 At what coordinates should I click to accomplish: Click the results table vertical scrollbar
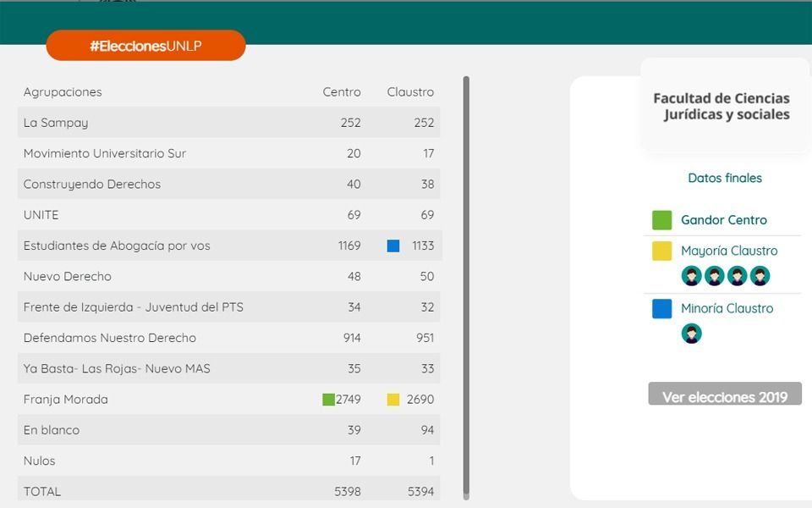[x=466, y=288]
